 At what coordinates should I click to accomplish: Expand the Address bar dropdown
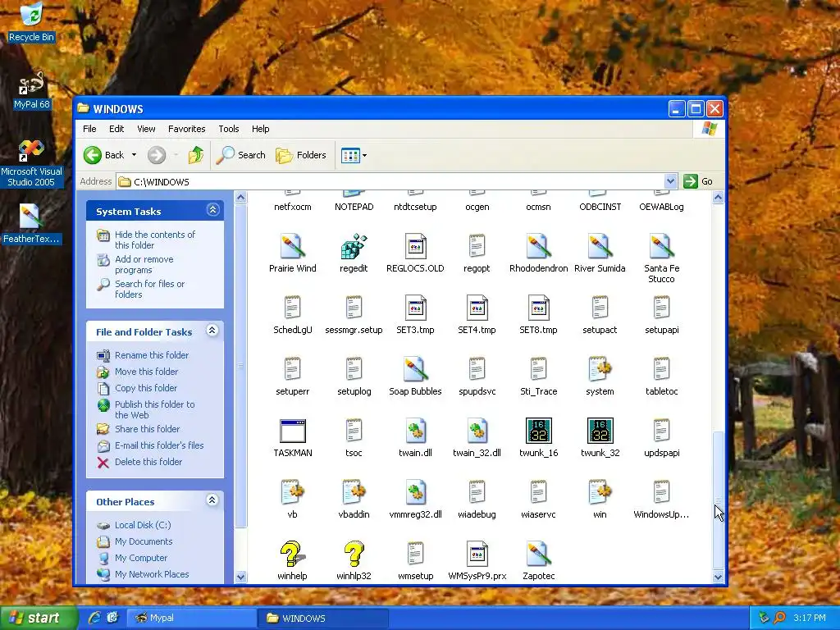[x=670, y=181]
